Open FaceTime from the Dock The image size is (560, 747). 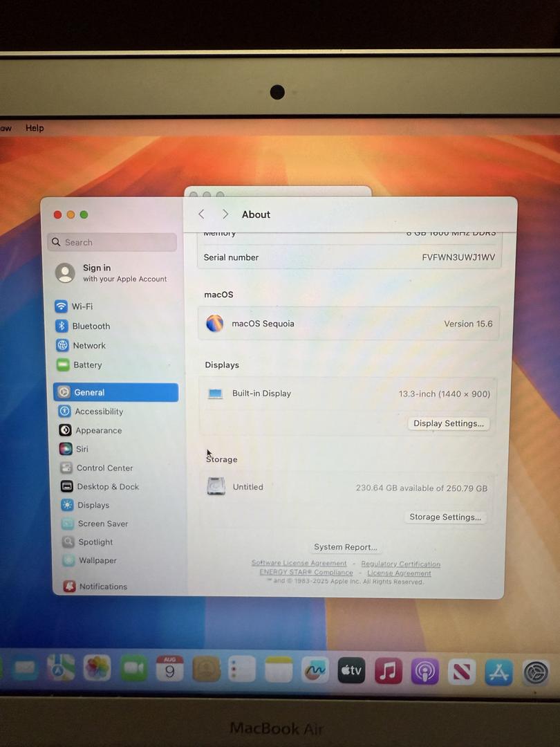[x=134, y=668]
